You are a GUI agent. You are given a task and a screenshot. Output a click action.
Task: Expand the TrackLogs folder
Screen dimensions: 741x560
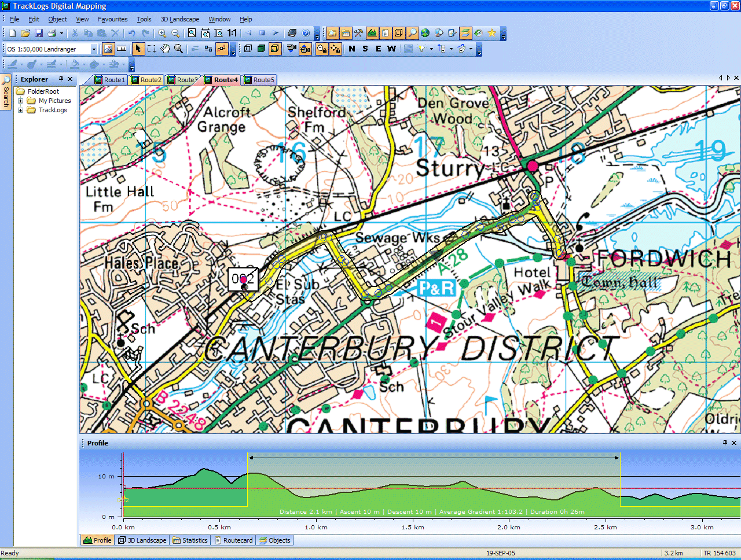(x=21, y=110)
